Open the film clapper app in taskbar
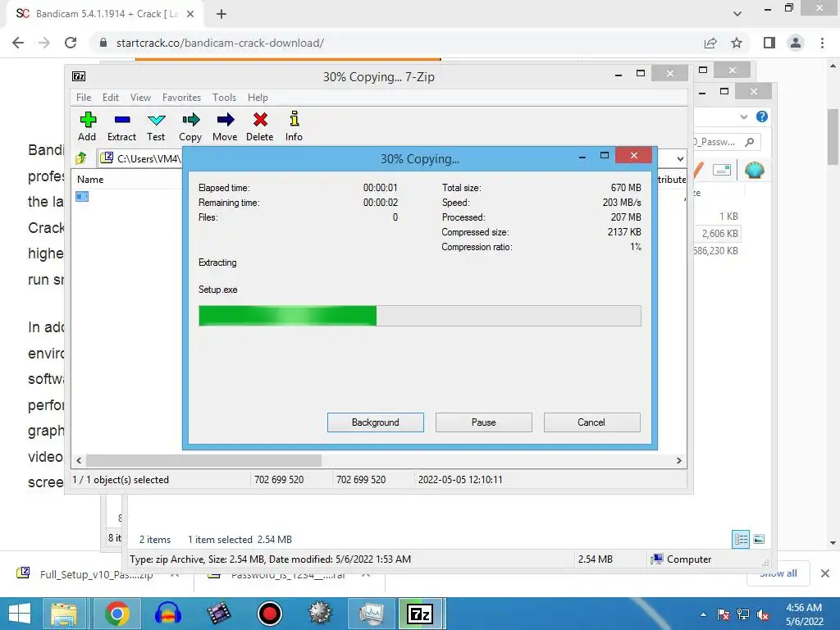Image resolution: width=840 pixels, height=630 pixels. pyautogui.click(x=218, y=614)
